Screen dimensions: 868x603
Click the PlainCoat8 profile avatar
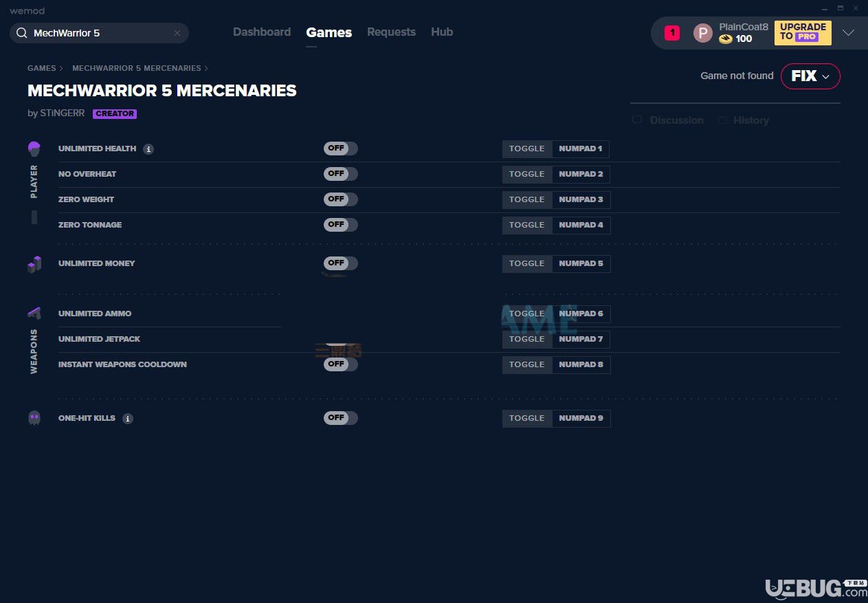pyautogui.click(x=703, y=33)
